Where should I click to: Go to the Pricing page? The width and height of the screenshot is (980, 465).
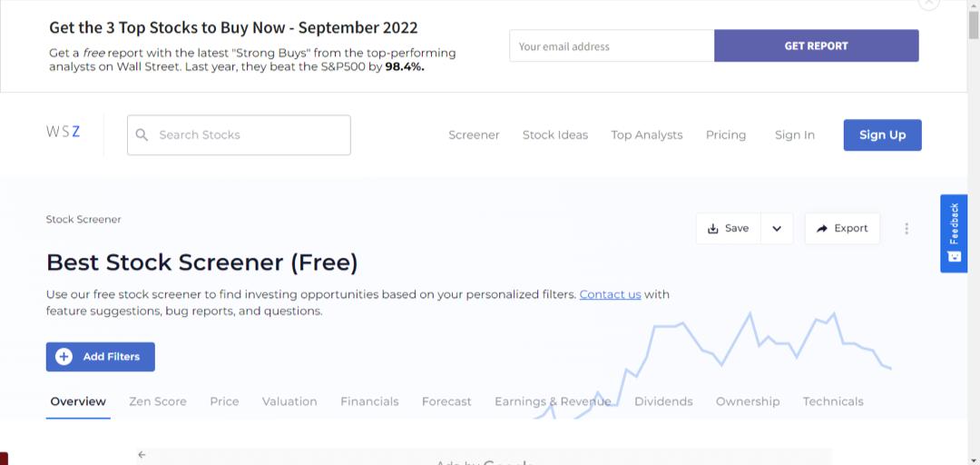coord(726,135)
